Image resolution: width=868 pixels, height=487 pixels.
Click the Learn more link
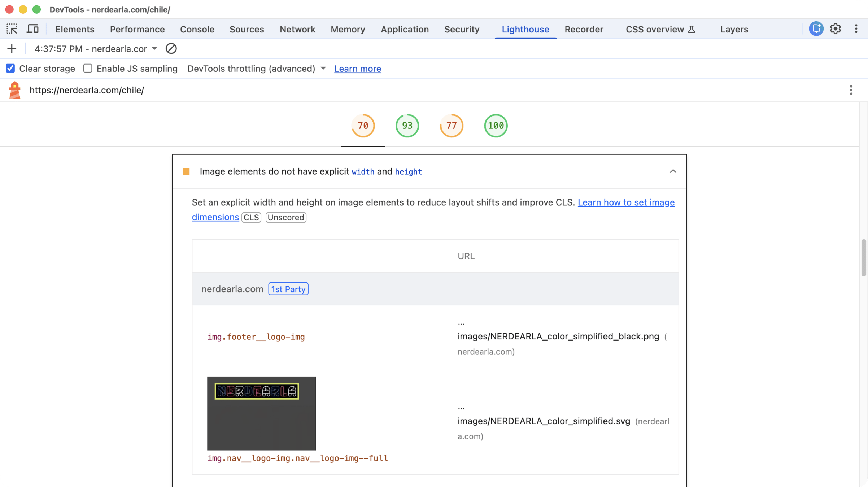357,69
